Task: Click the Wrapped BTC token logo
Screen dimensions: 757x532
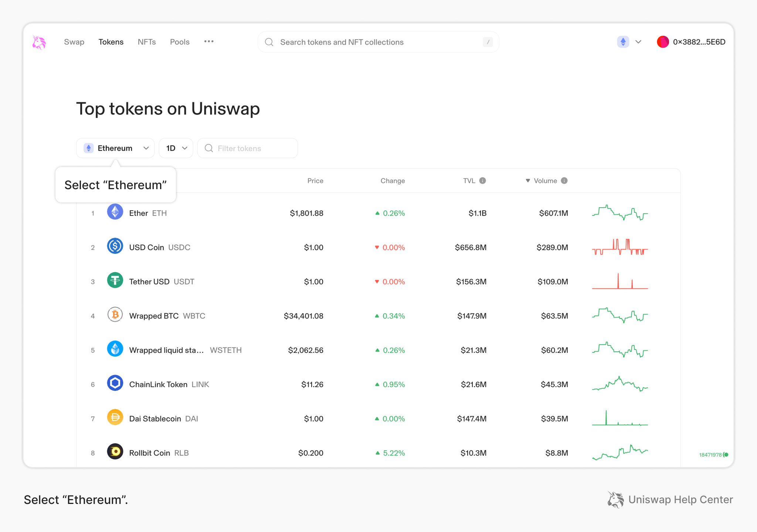Action: click(x=115, y=315)
